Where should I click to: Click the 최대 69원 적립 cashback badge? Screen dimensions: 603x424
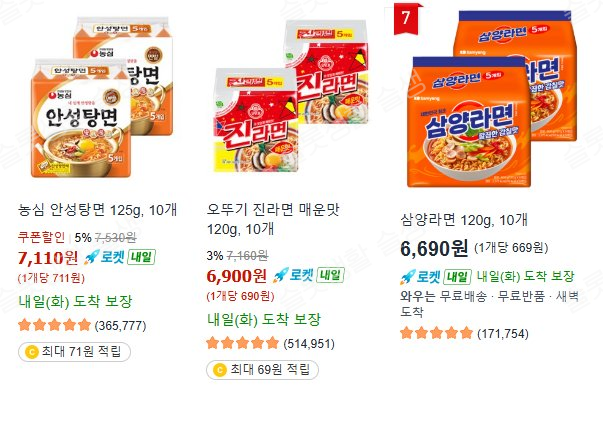tap(263, 370)
